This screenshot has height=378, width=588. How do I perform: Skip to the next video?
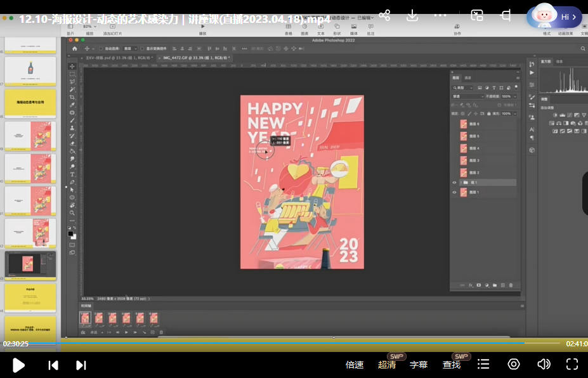pos(81,365)
